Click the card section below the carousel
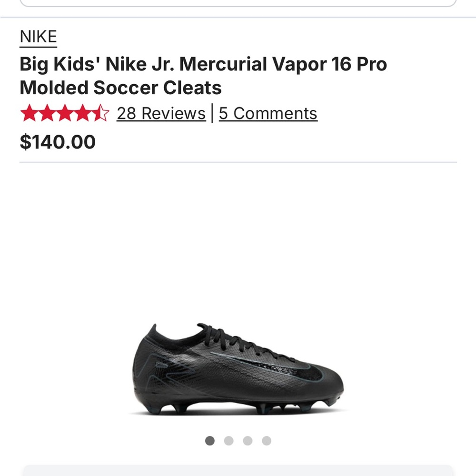This screenshot has height=476, width=476. coord(238,471)
